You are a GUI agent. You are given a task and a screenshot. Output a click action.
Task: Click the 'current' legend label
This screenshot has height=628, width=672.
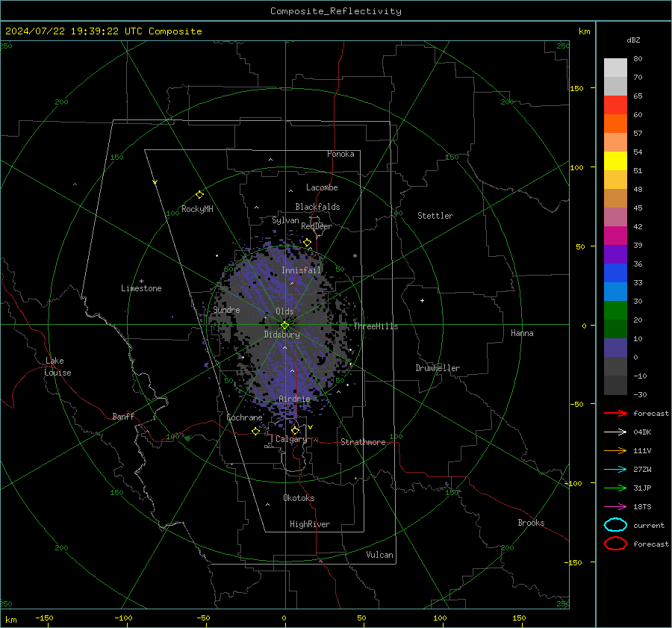click(x=649, y=525)
